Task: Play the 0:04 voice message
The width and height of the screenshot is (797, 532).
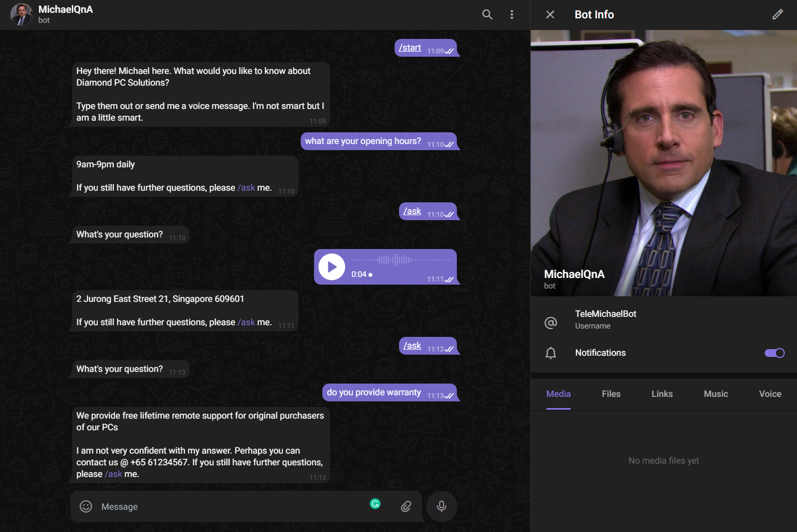Action: [x=332, y=267]
